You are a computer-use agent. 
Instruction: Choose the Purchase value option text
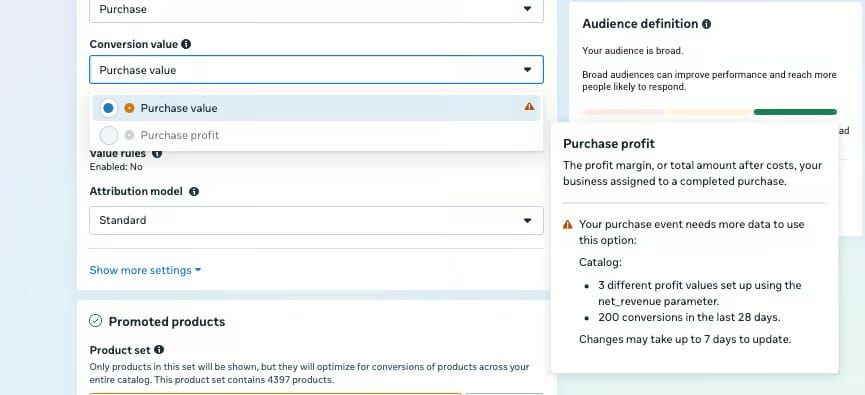click(179, 108)
